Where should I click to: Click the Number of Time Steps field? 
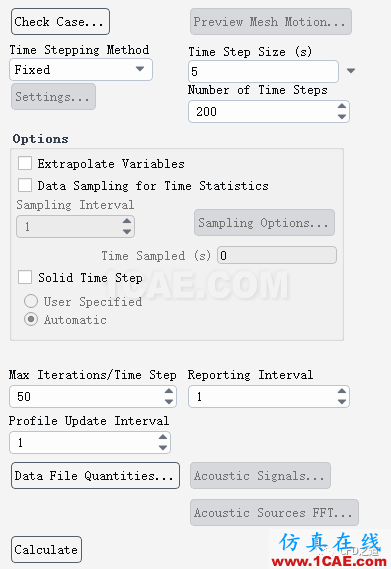pos(269,111)
